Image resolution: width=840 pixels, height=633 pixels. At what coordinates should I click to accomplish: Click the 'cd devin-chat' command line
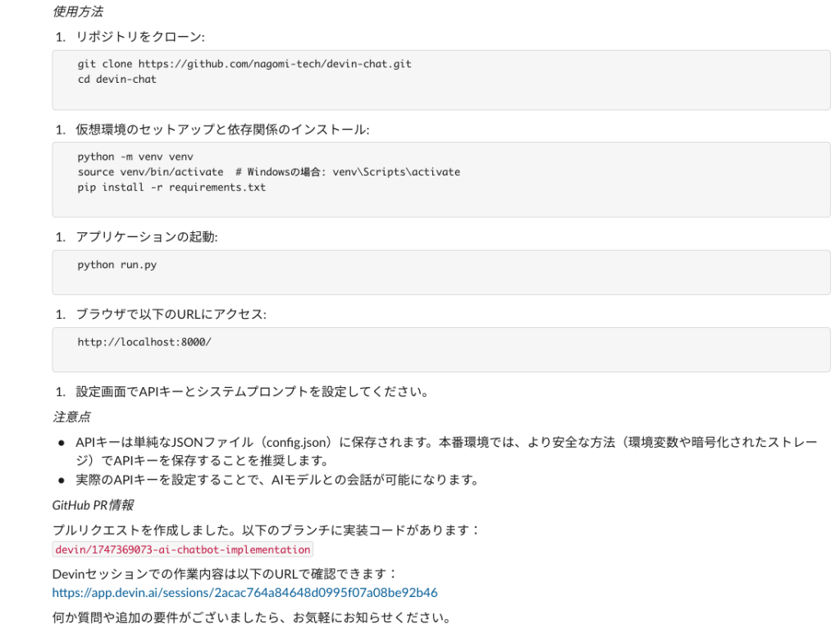click(116, 80)
